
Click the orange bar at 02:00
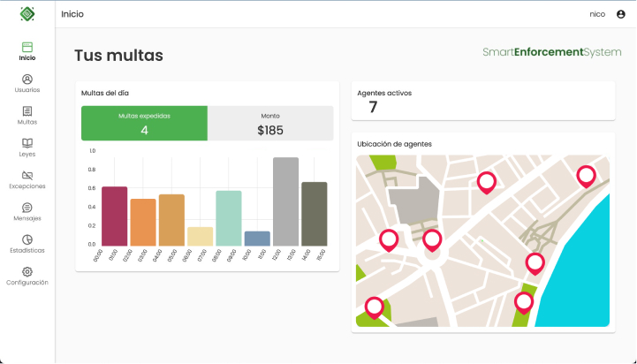coord(143,223)
